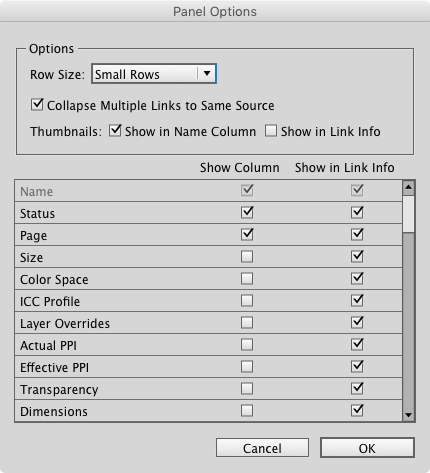
Task: Uncheck Show Column for Page
Action: pos(247,234)
